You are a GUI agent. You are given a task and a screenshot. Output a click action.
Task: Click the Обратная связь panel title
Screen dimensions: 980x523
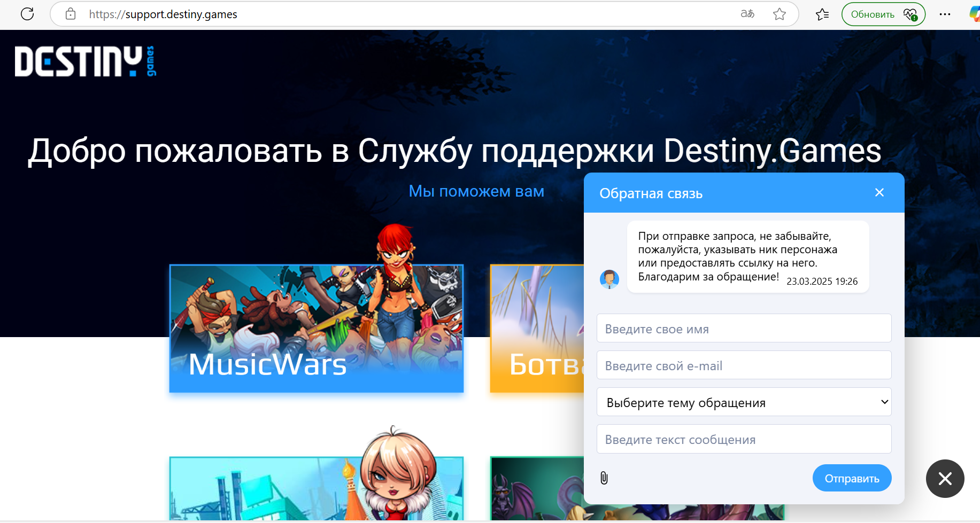click(x=651, y=193)
